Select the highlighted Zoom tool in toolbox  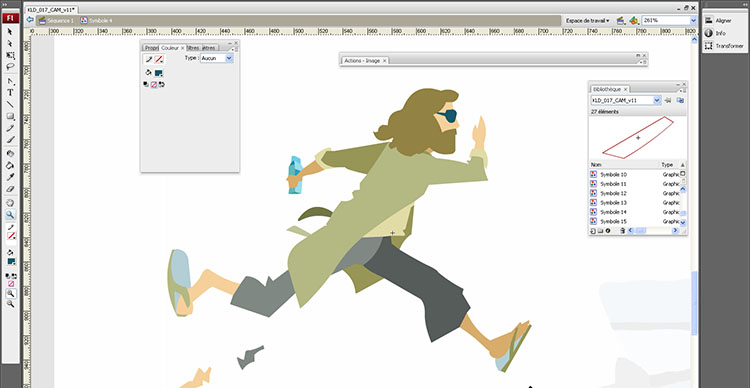click(10, 215)
